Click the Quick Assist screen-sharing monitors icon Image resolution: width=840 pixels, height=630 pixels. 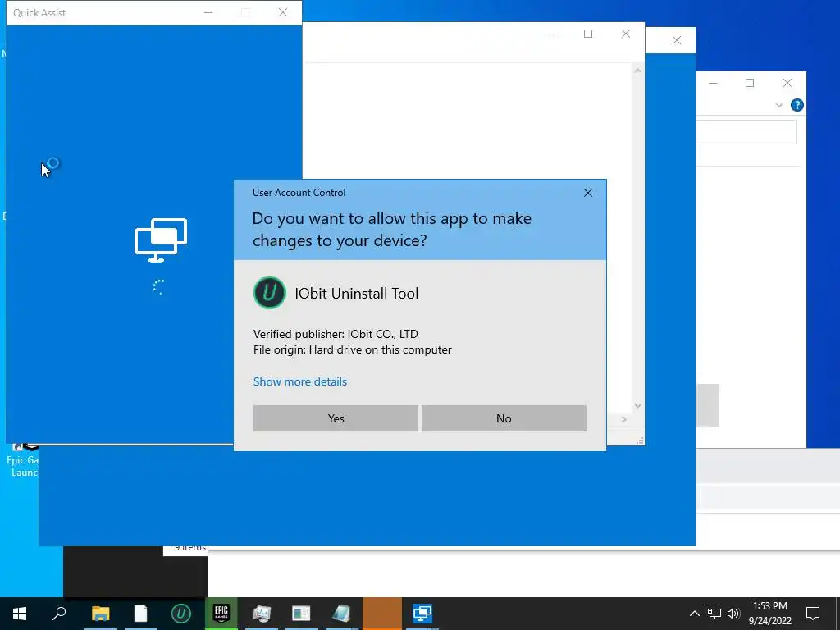click(x=160, y=240)
